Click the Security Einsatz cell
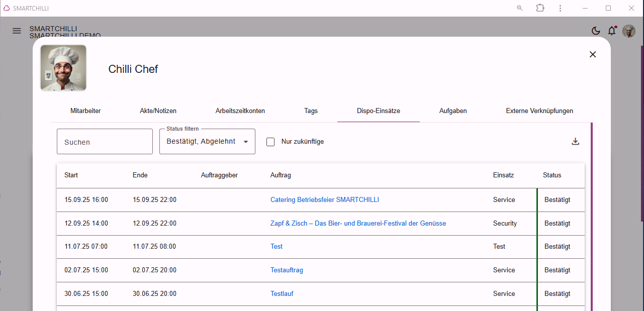Viewport: 644px width, 311px height. point(505,223)
